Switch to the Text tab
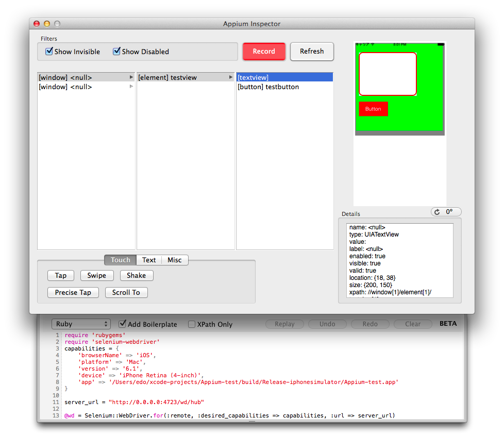The image size is (504, 435). [148, 260]
